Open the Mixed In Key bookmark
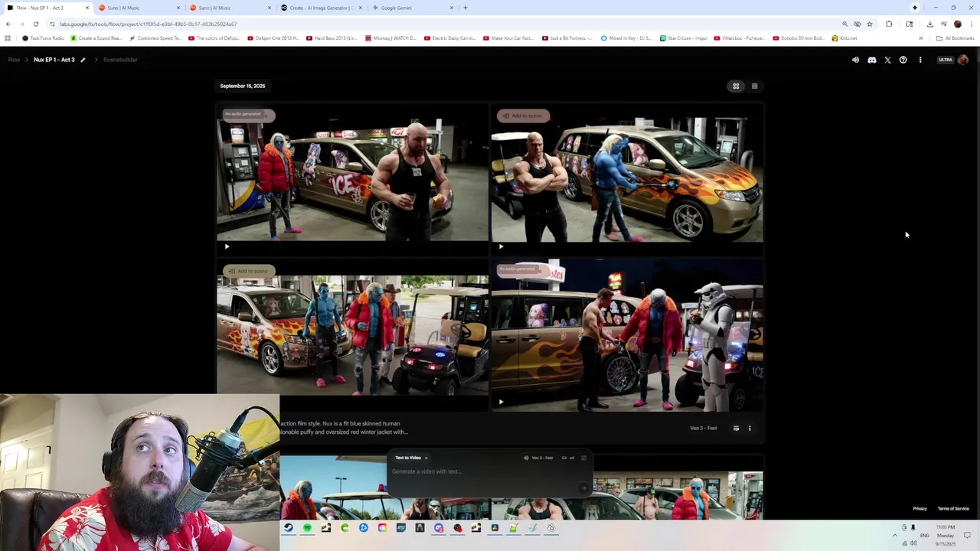 coord(628,38)
